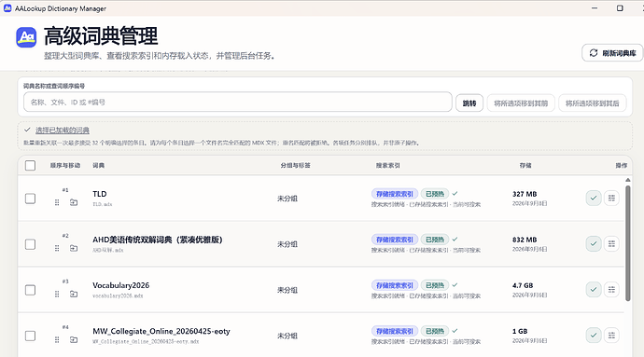Click the checkmark action button for TLD
The height and width of the screenshot is (357, 644).
coord(594,199)
